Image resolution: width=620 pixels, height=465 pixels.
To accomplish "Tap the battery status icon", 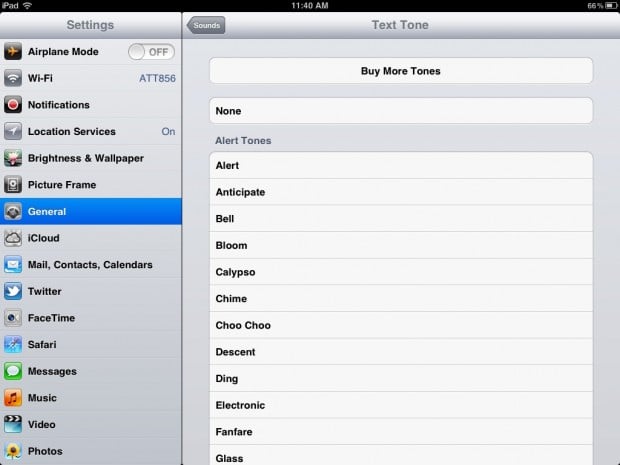I will tap(611, 6).
